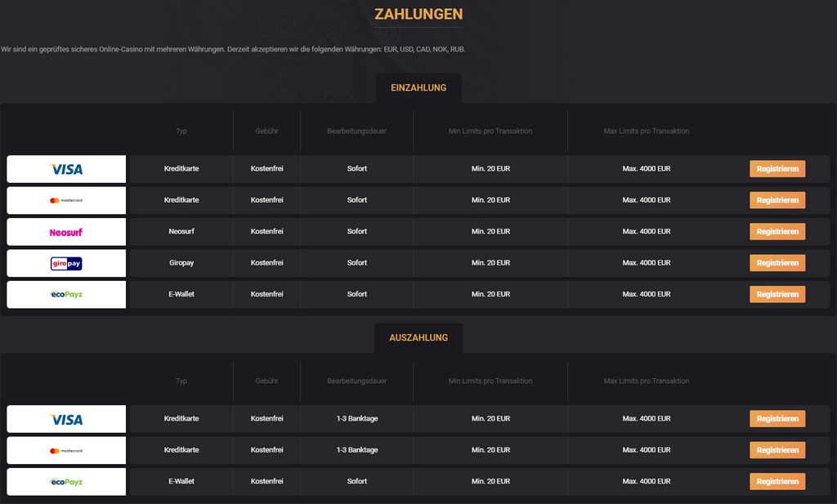Click Registrieren in the Giropay row

(x=777, y=263)
